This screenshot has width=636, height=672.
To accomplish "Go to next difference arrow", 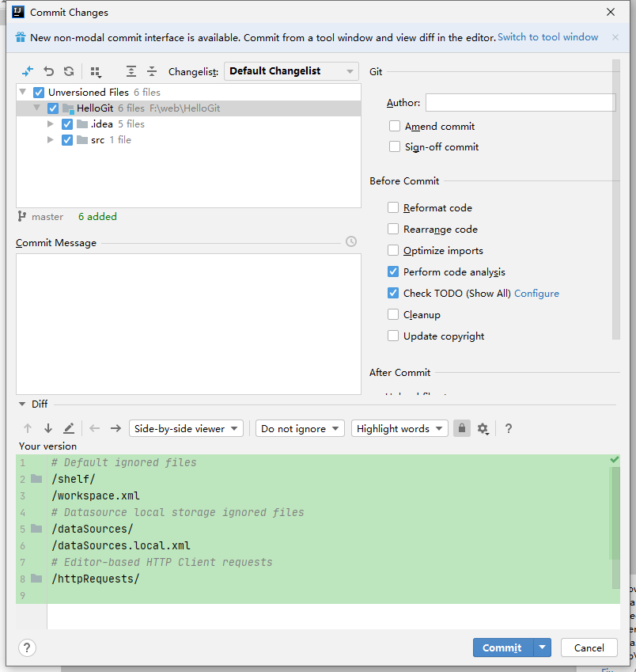I will click(48, 428).
